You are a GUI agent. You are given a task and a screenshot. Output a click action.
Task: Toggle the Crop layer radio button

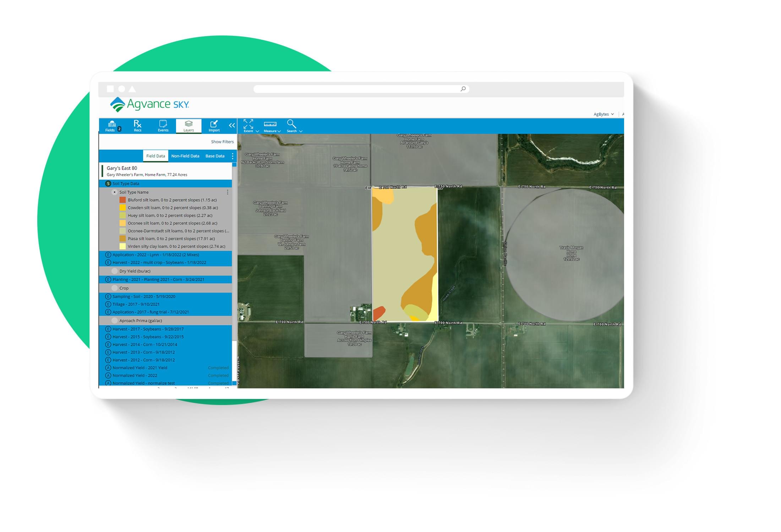click(114, 288)
